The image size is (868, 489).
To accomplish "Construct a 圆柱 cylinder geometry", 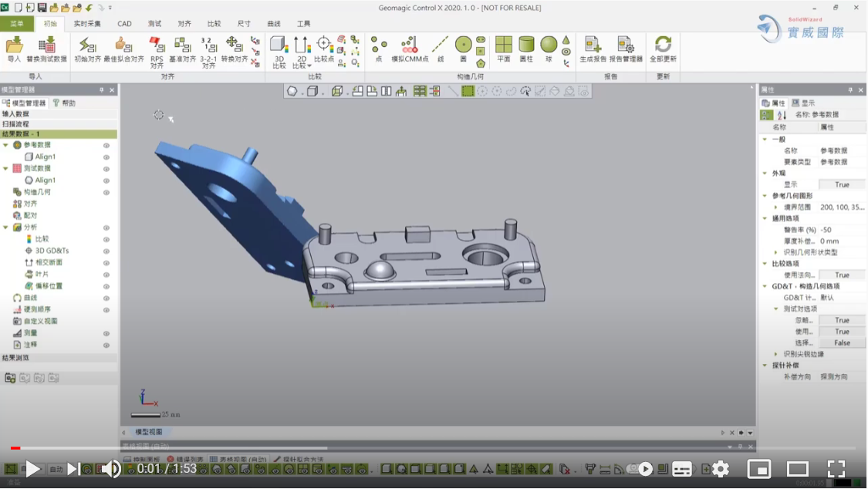I will click(526, 49).
